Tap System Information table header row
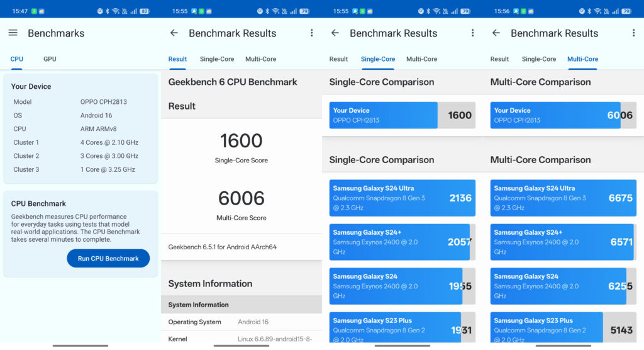The height and width of the screenshot is (350, 644). click(x=241, y=305)
